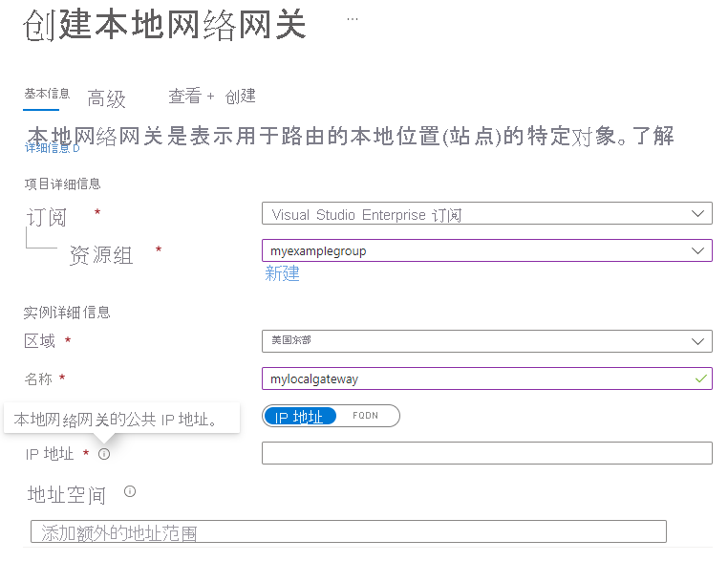Open the 资源组 dropdown showing myexamplegroup

487,250
